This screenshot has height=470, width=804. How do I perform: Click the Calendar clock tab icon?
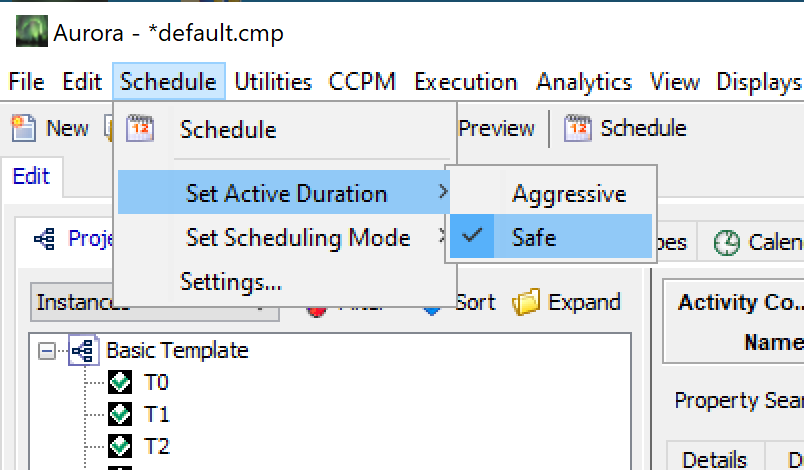(728, 242)
